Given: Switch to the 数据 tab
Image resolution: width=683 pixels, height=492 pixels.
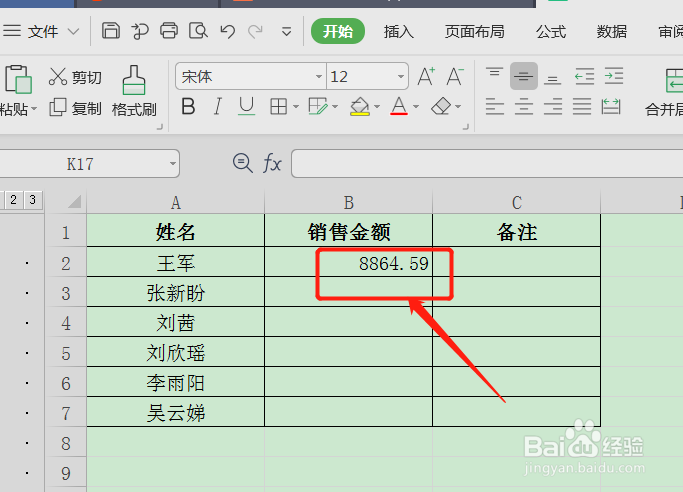Looking at the screenshot, I should coord(612,31).
